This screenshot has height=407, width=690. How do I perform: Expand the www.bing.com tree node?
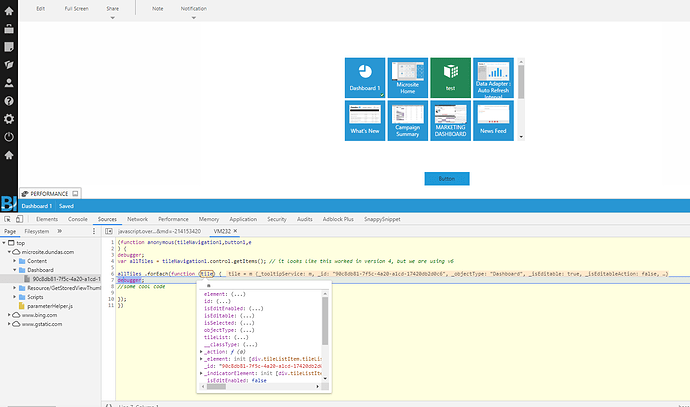9,315
